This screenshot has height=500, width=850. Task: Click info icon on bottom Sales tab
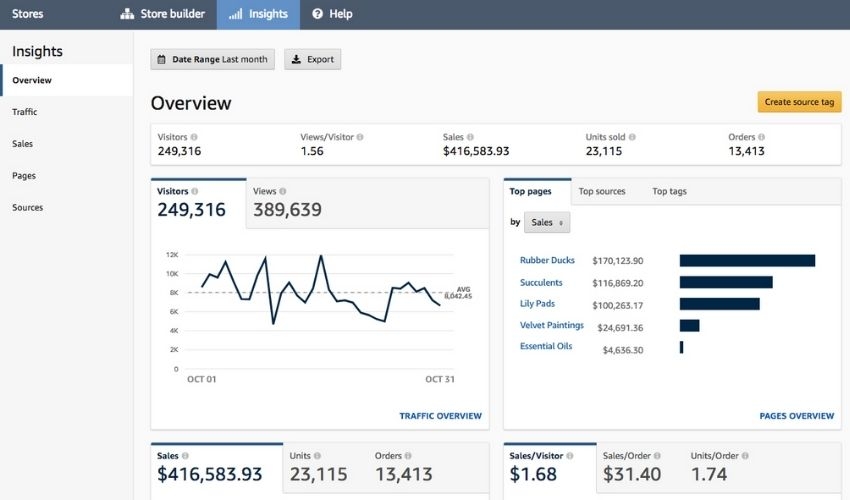pyautogui.click(x=185, y=456)
